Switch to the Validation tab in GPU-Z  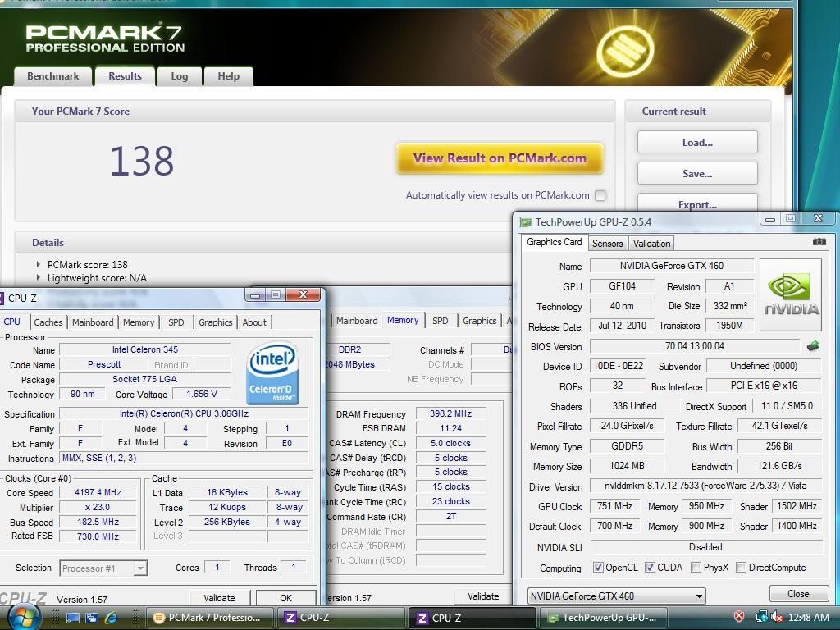pyautogui.click(x=651, y=243)
